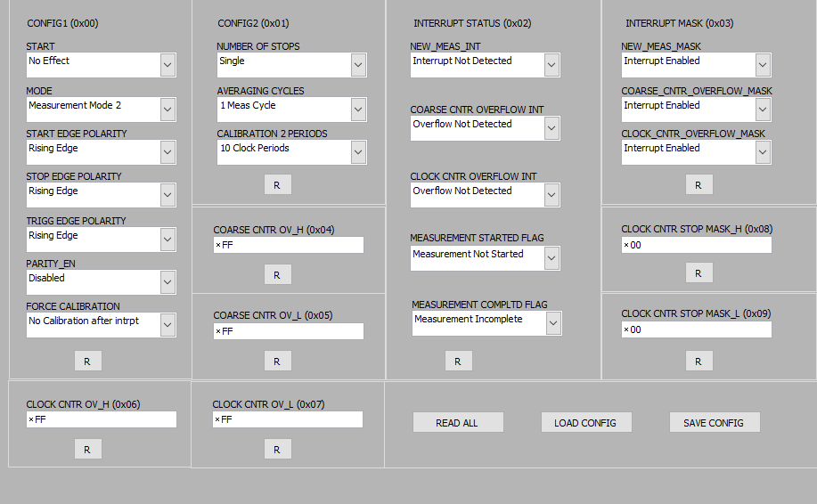Image resolution: width=817 pixels, height=504 pixels.
Task: Expand the MEASUREMENT COMPLTD FLAG dropdown
Action: [x=553, y=323]
